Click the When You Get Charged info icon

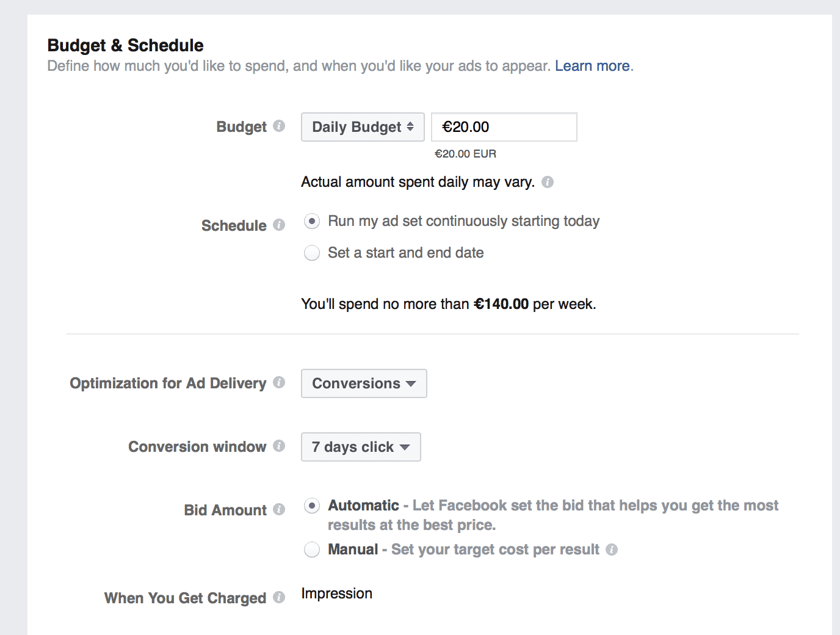(x=279, y=597)
